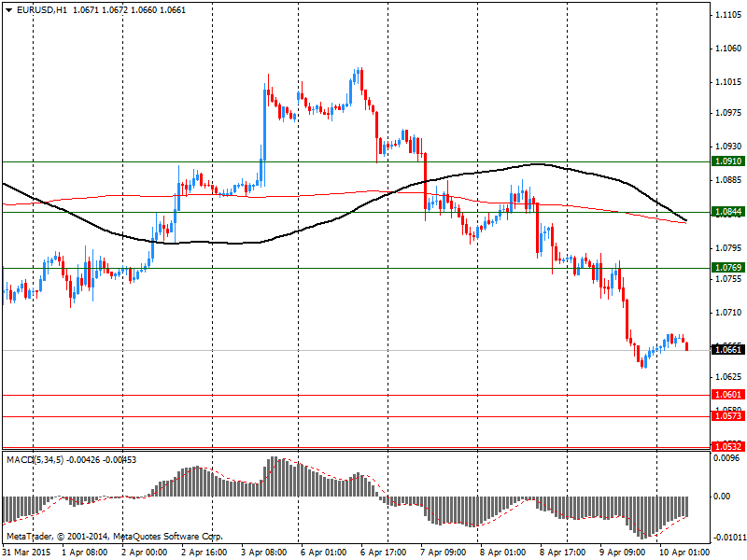Click the 8 Apr 01:00 time label

tap(502, 553)
